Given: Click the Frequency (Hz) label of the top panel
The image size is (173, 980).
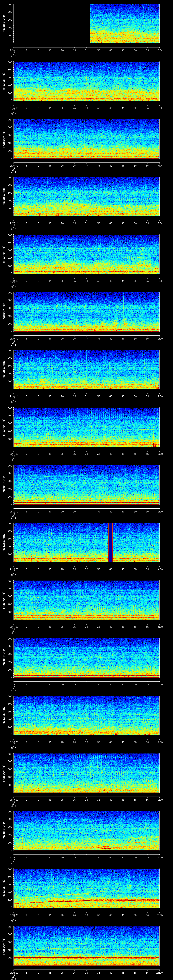Looking at the screenshot, I should [4, 24].
